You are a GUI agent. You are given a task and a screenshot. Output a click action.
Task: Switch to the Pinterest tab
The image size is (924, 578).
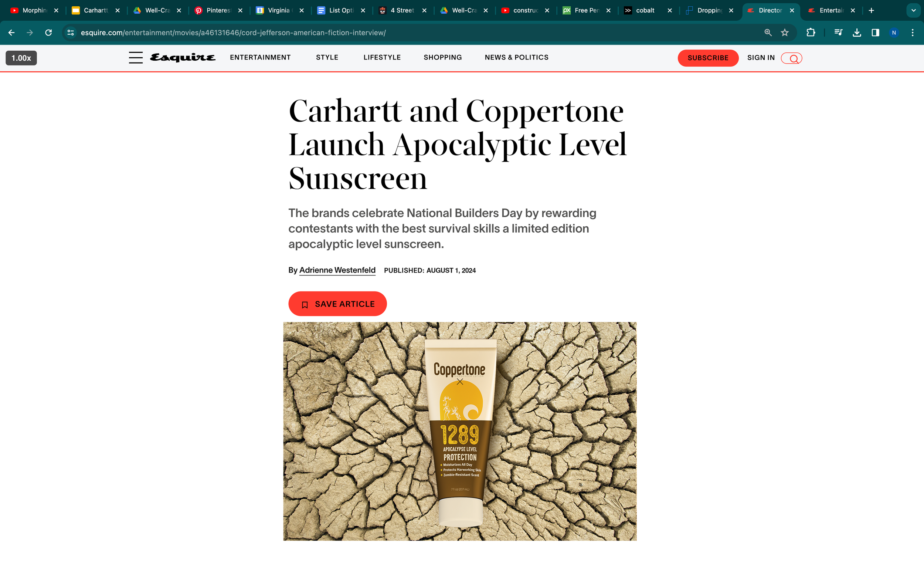click(218, 10)
